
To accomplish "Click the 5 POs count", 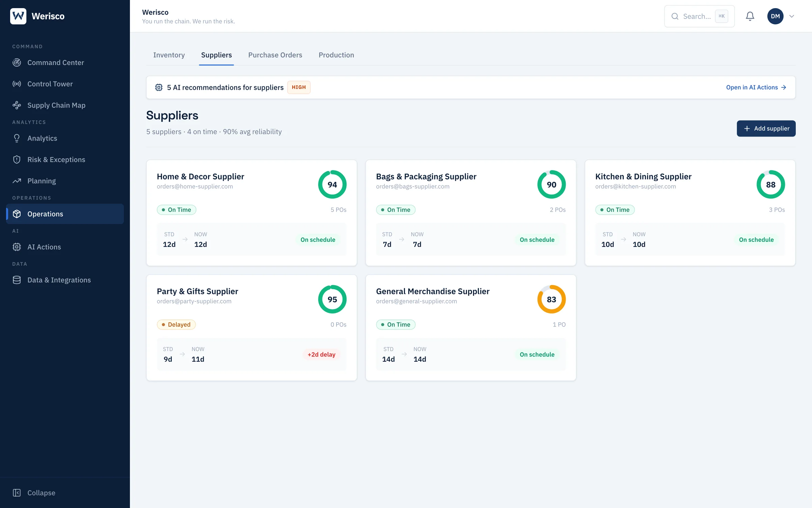I will tap(338, 210).
